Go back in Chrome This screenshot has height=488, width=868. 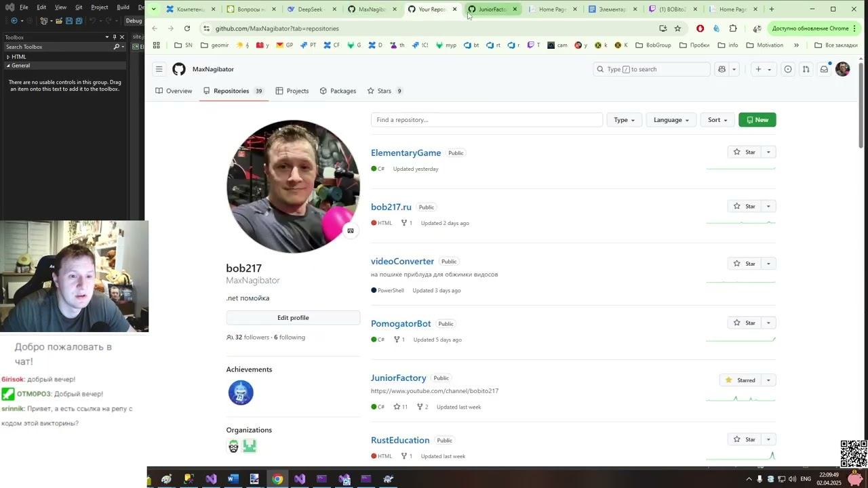[x=155, y=28]
